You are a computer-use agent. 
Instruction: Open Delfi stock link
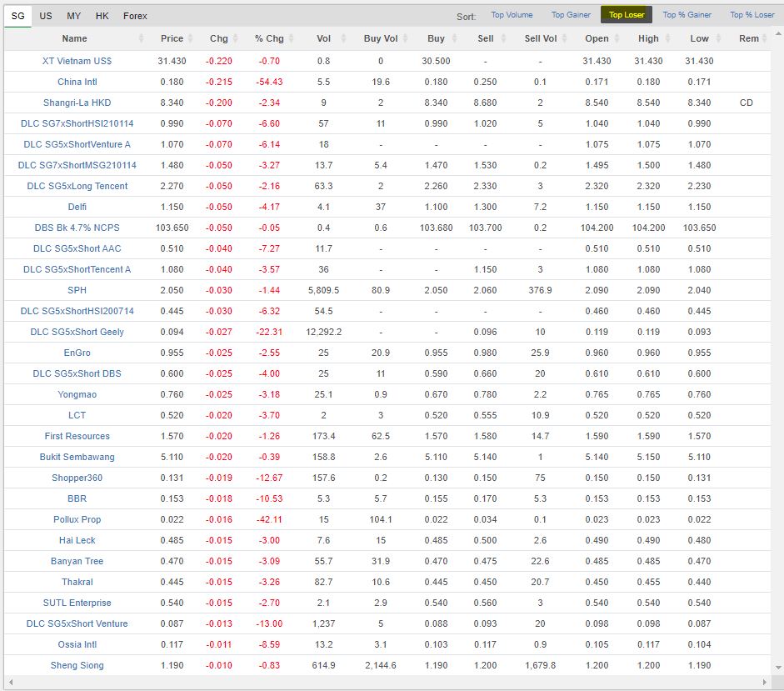77,208
